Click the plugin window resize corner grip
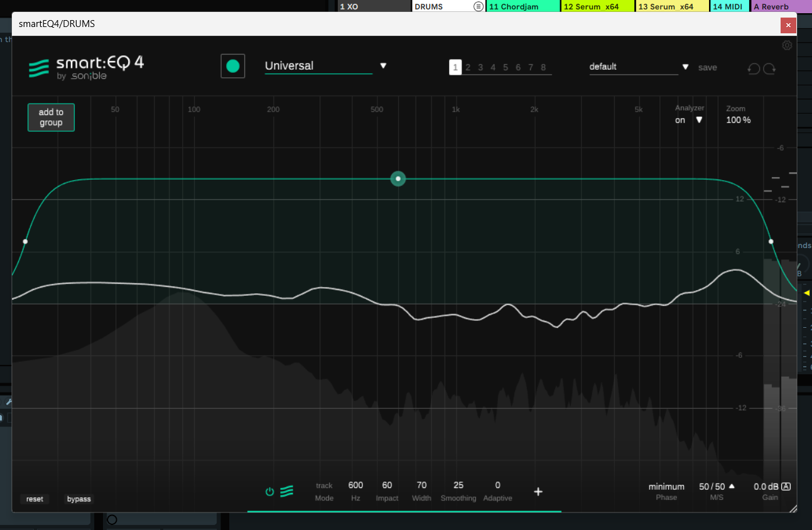The height and width of the screenshot is (530, 812). [x=793, y=508]
